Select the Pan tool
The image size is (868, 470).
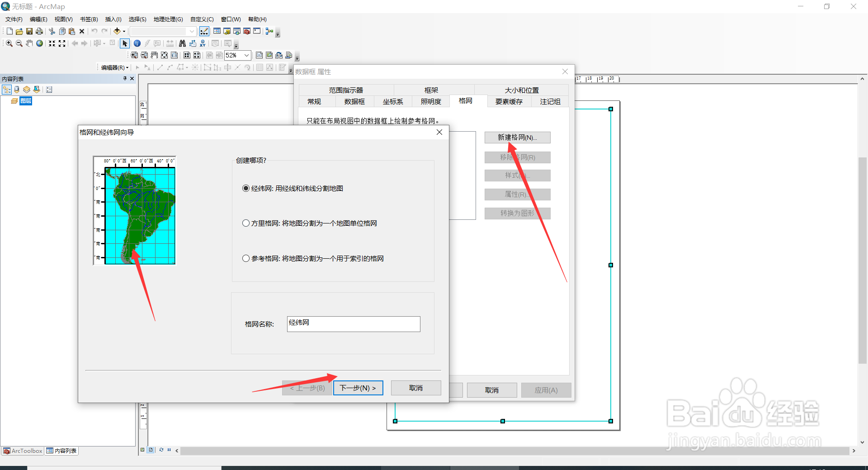click(29, 43)
